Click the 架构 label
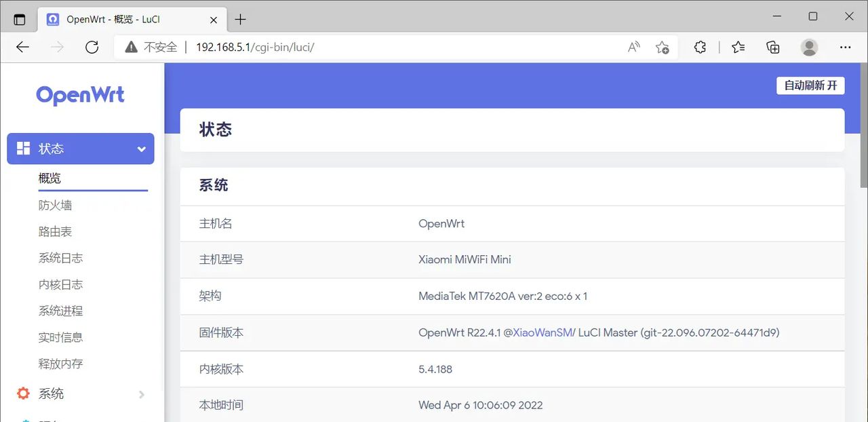 coord(210,296)
